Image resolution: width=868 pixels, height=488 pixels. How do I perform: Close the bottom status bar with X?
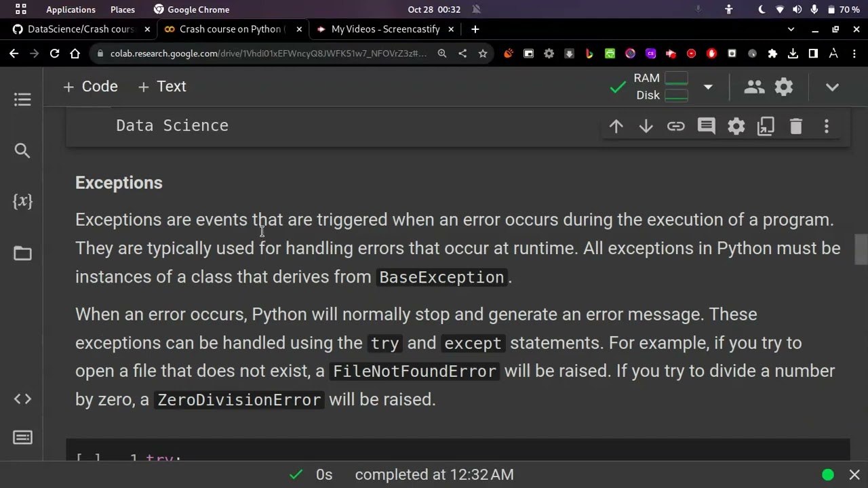(x=854, y=474)
